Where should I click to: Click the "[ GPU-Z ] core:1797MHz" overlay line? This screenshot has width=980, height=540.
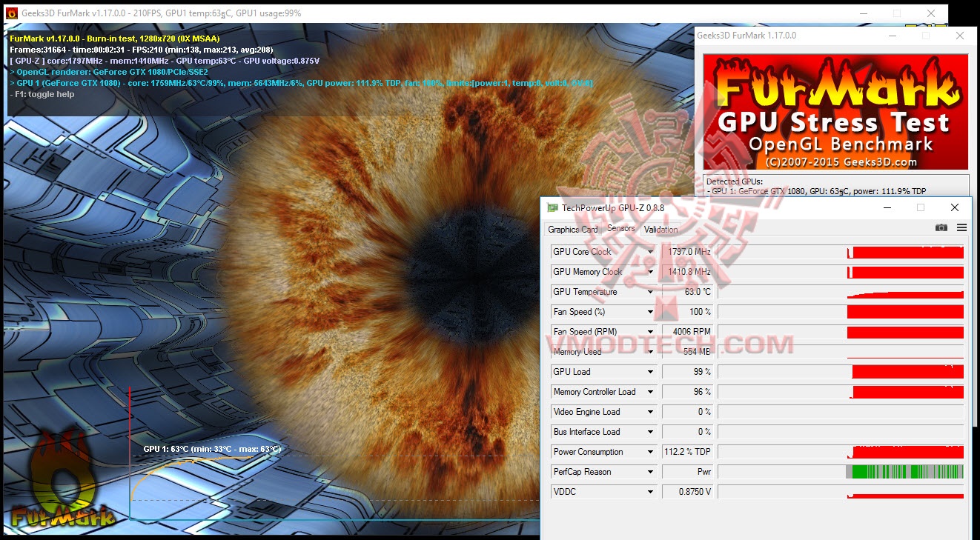tap(165, 61)
